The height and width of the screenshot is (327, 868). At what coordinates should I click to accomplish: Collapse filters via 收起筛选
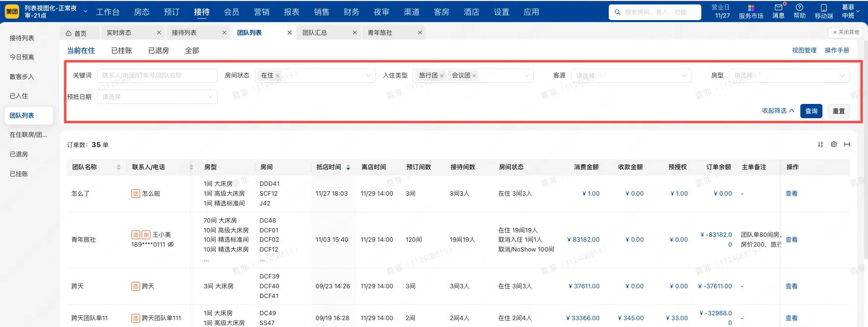click(778, 111)
